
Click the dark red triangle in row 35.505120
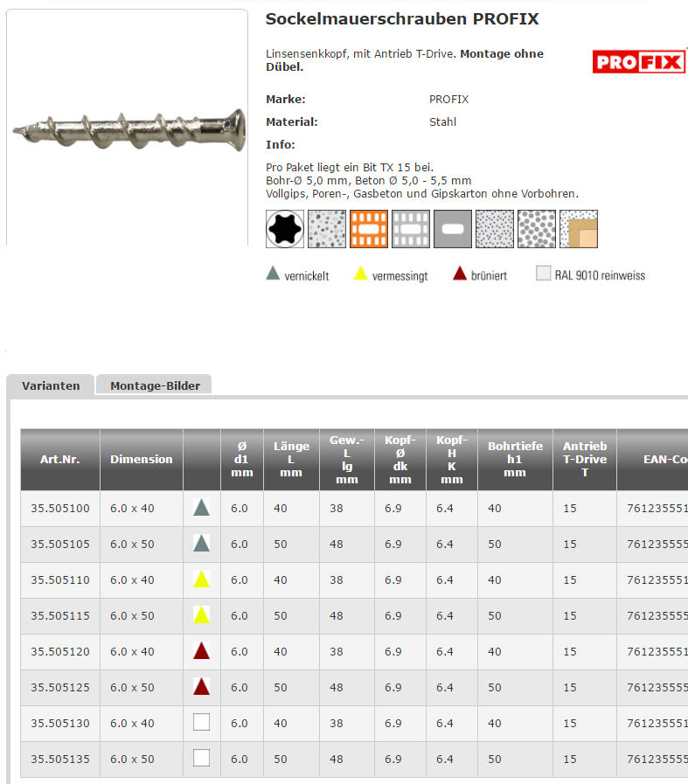click(202, 650)
